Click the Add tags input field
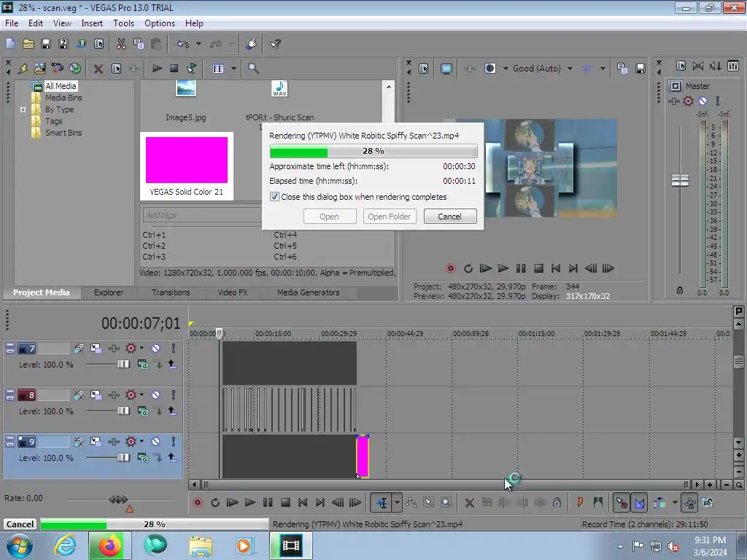 click(x=202, y=215)
